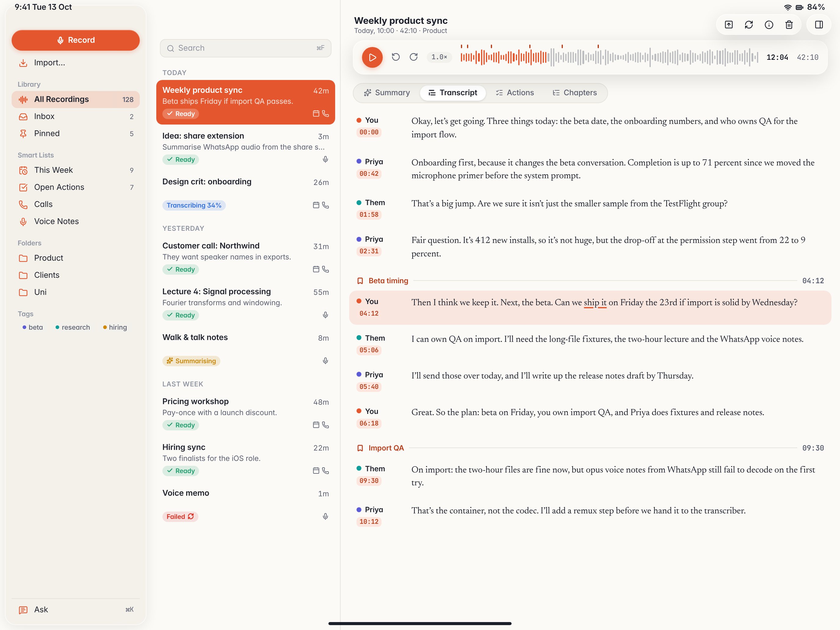840x630 pixels.
Task: Click the calendar icon on the Pricing workshop row
Action: (x=316, y=425)
